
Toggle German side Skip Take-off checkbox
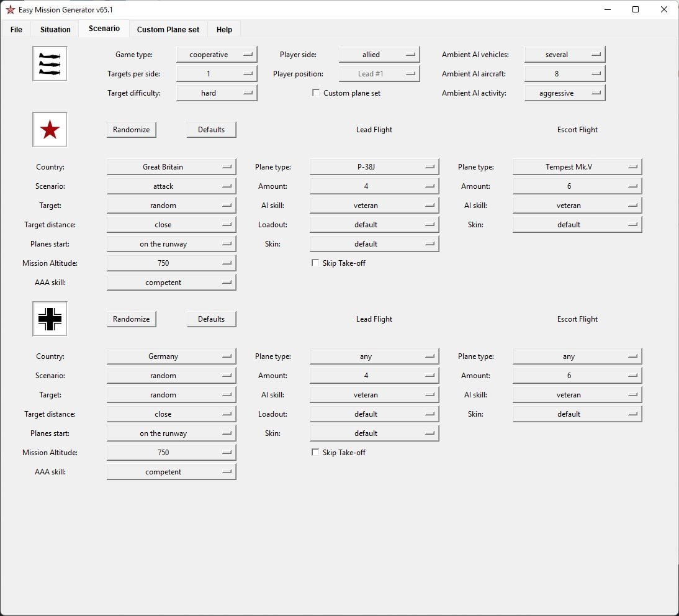(315, 452)
